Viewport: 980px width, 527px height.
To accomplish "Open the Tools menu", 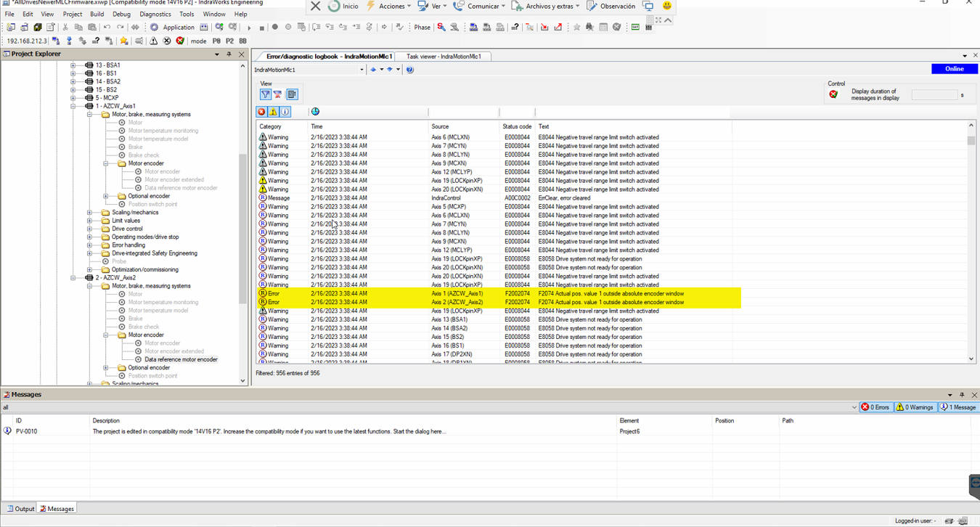I will click(187, 14).
